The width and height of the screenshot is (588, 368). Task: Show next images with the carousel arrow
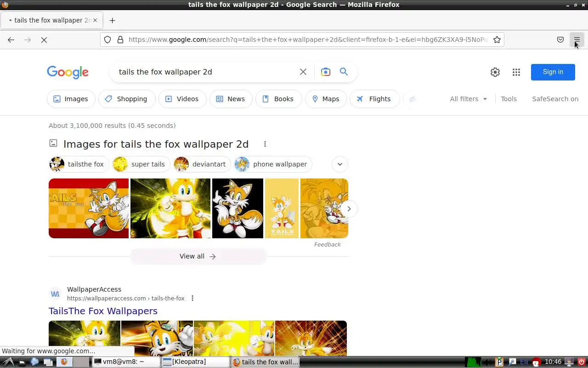(x=349, y=209)
